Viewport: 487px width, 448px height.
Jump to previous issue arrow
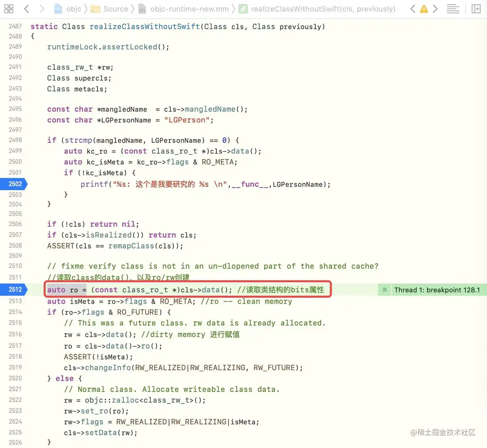pos(413,9)
